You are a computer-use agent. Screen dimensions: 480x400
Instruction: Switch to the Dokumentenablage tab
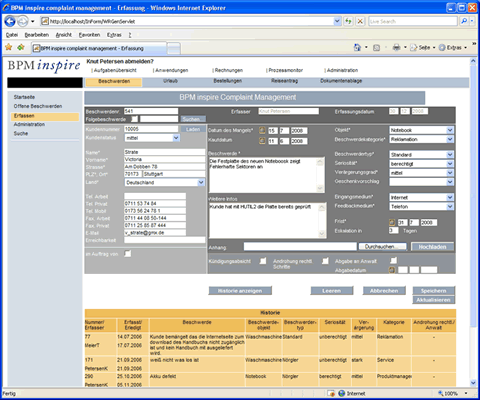pos(341,81)
